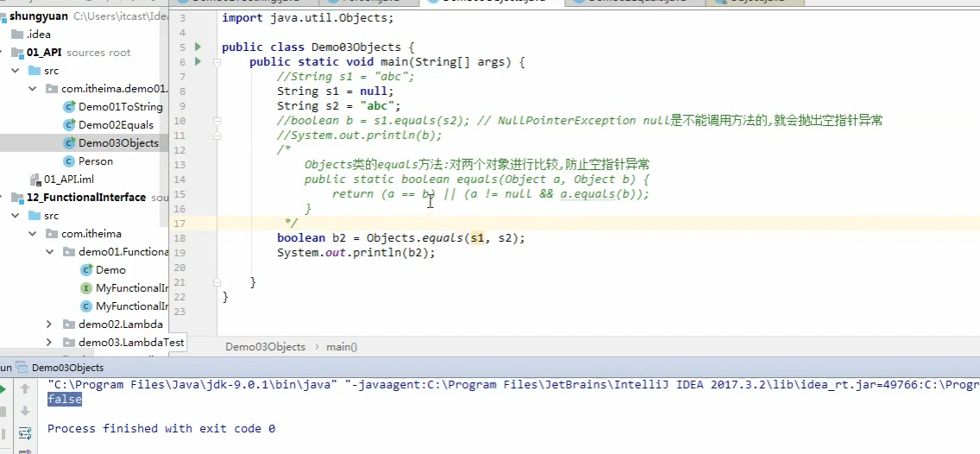Click the down-arrow stack trace icon in Run panel
The width and height of the screenshot is (980, 454).
click(x=25, y=411)
